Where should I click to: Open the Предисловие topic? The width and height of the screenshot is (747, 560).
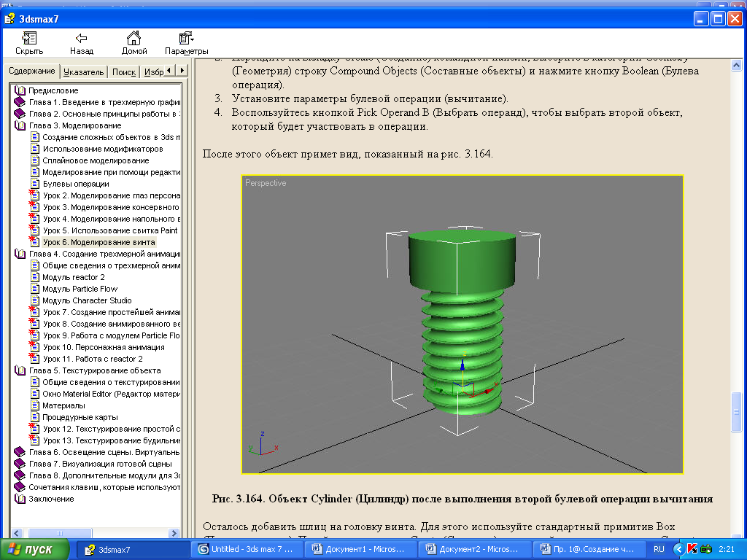click(53, 90)
